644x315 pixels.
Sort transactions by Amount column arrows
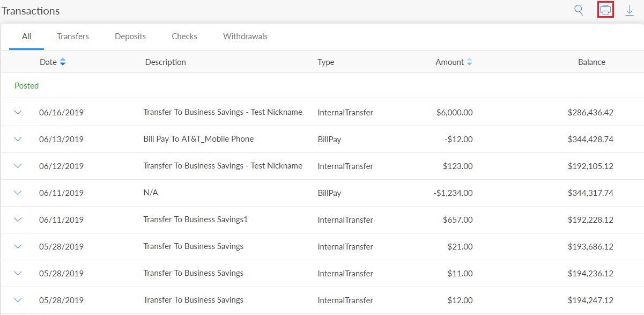click(469, 62)
